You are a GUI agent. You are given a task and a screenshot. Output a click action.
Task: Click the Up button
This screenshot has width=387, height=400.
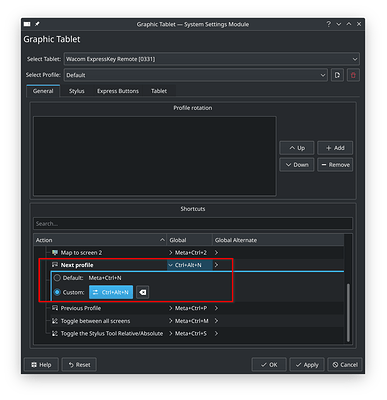(x=297, y=148)
